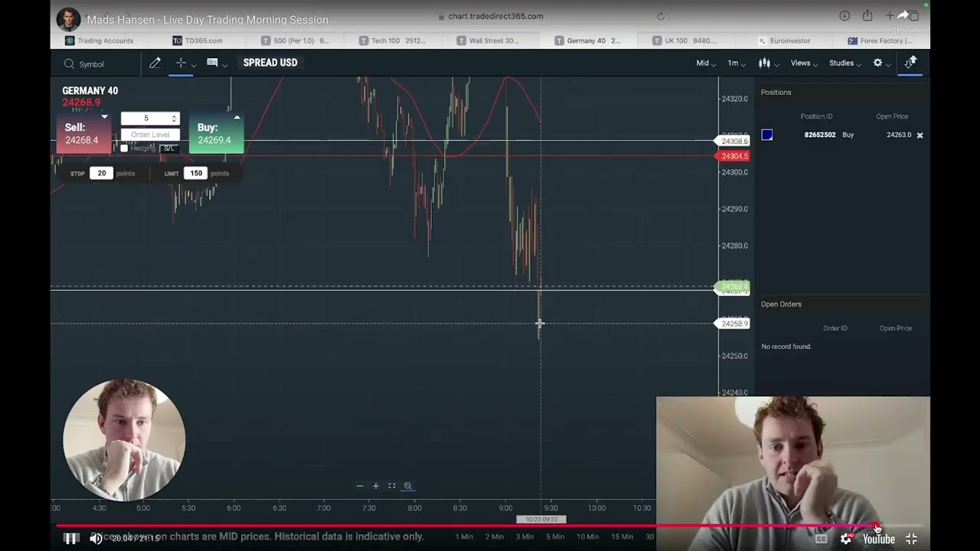Click the blue position color swatch

click(x=767, y=135)
